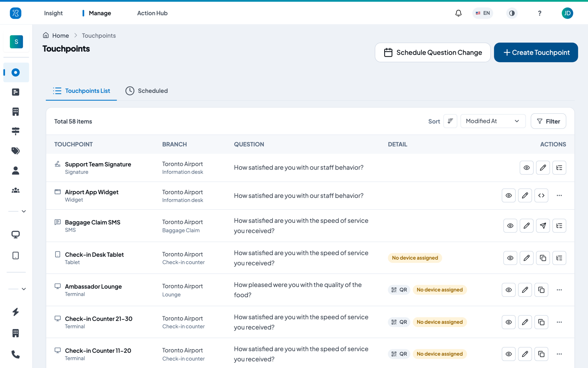Toggle dark mode contrast icon
The height and width of the screenshot is (368, 588).
[x=512, y=13]
